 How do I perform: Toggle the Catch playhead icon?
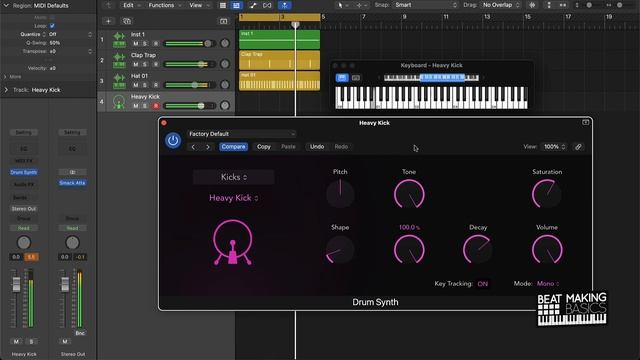tap(284, 5)
